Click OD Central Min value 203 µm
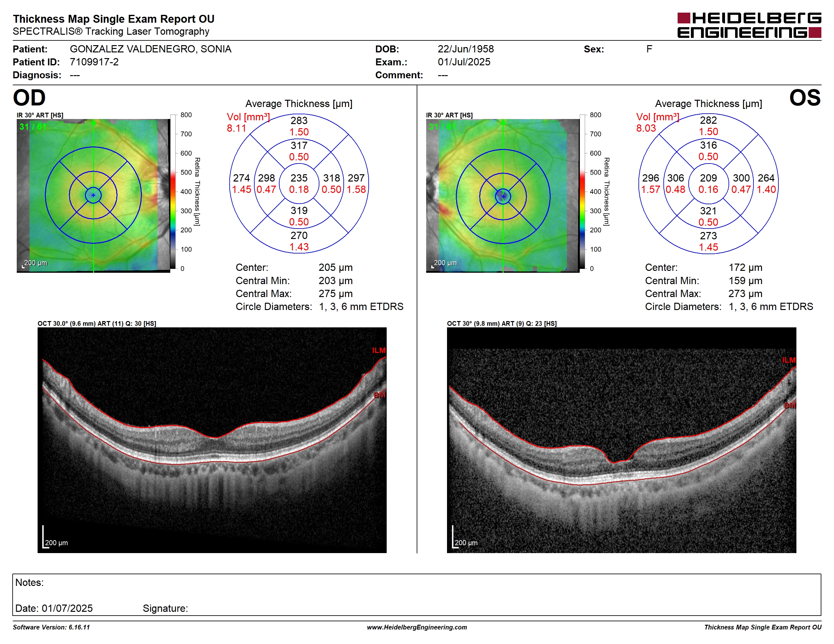Image resolution: width=834 pixels, height=644 pixels. click(336, 281)
